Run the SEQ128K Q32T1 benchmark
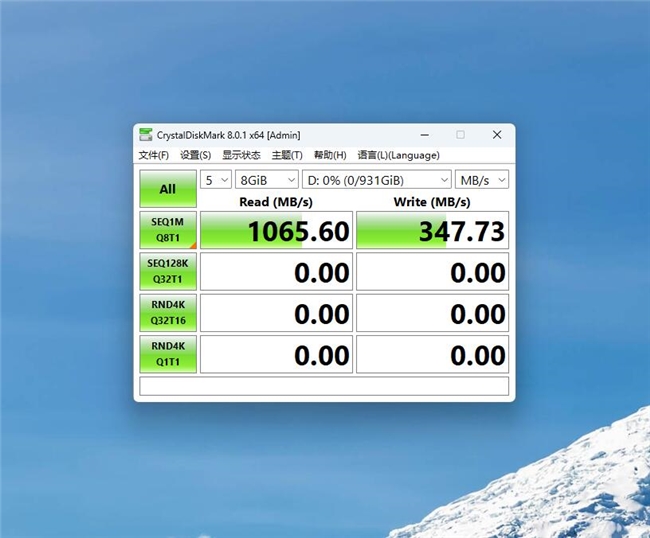650x538 pixels. click(x=167, y=272)
